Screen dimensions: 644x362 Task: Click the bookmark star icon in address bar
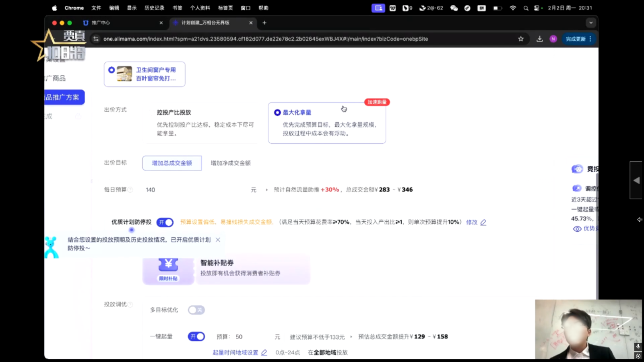pyautogui.click(x=521, y=39)
